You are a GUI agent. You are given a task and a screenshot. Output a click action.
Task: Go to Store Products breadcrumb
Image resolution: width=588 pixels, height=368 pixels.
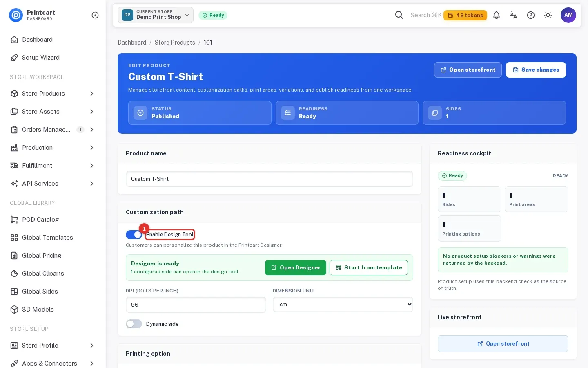175,43
